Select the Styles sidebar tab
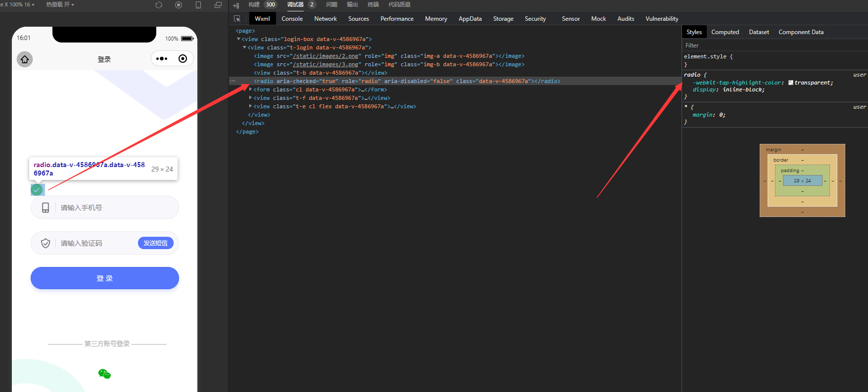The height and width of the screenshot is (392, 868). [694, 32]
